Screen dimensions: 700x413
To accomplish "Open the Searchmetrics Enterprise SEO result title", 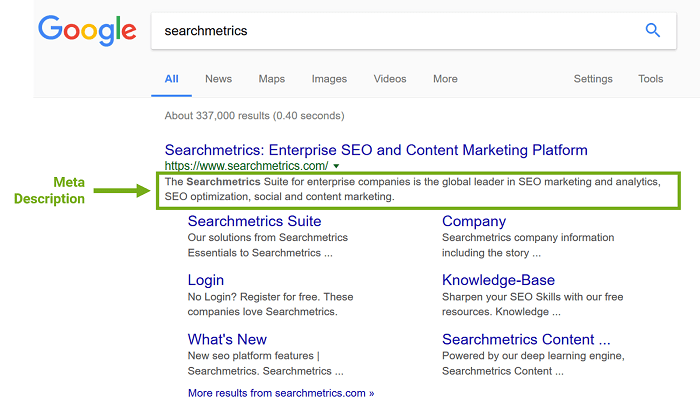I will pos(376,150).
